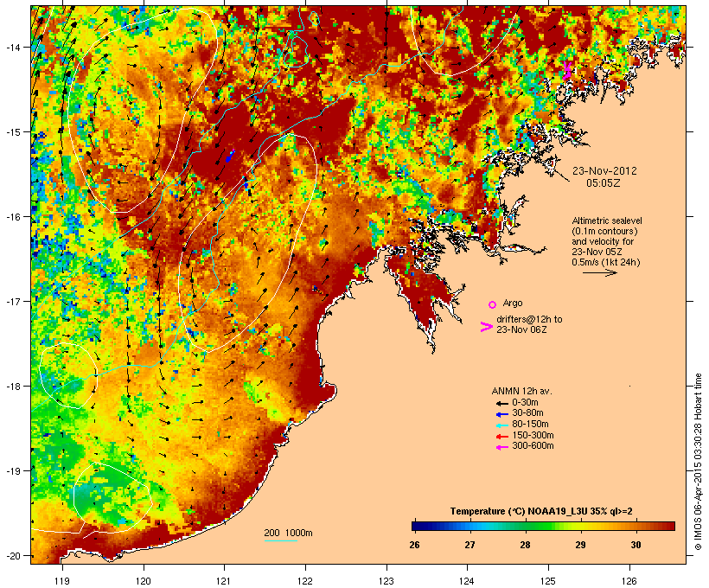Click the time label 05:05Z
709x588 pixels.
pyautogui.click(x=604, y=183)
